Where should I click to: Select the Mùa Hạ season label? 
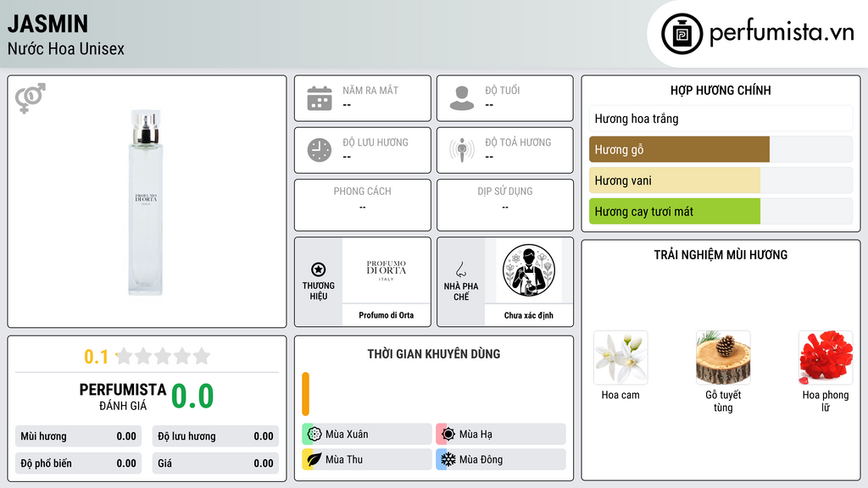476,435
